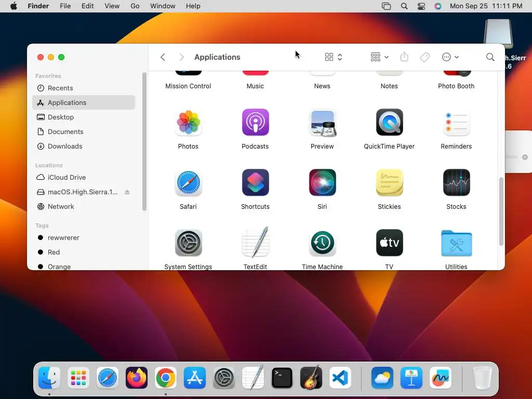
Task: Open Documents in the sidebar
Action: point(84,131)
